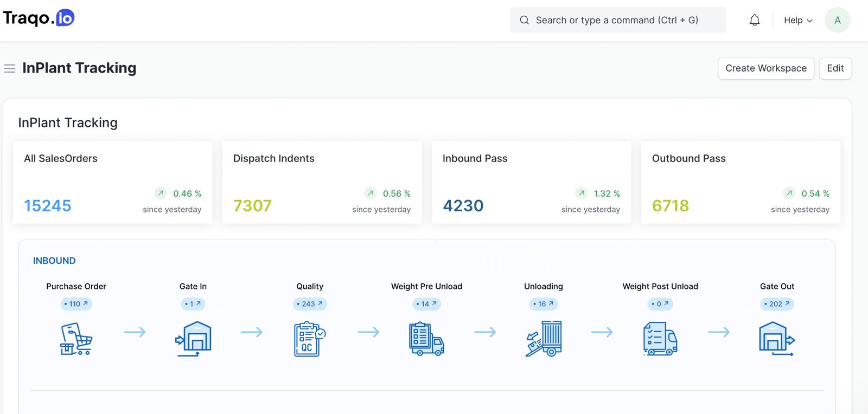Click the Edit button

click(835, 68)
